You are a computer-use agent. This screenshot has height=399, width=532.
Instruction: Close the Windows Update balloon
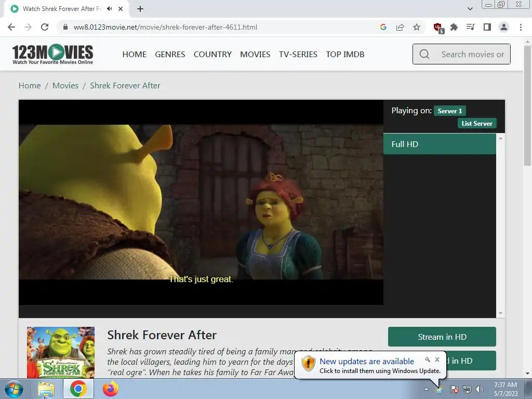pyautogui.click(x=437, y=360)
